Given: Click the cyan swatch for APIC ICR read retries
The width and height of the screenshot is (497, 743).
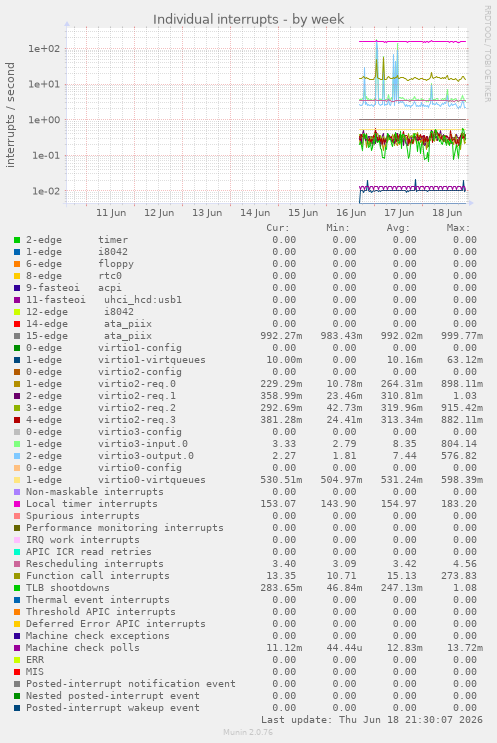Looking at the screenshot, I should [17, 553].
